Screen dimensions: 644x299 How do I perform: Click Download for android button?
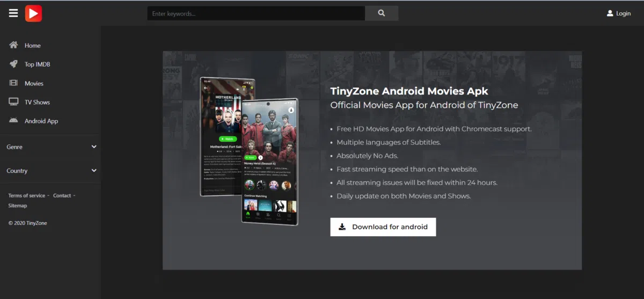coord(383,227)
